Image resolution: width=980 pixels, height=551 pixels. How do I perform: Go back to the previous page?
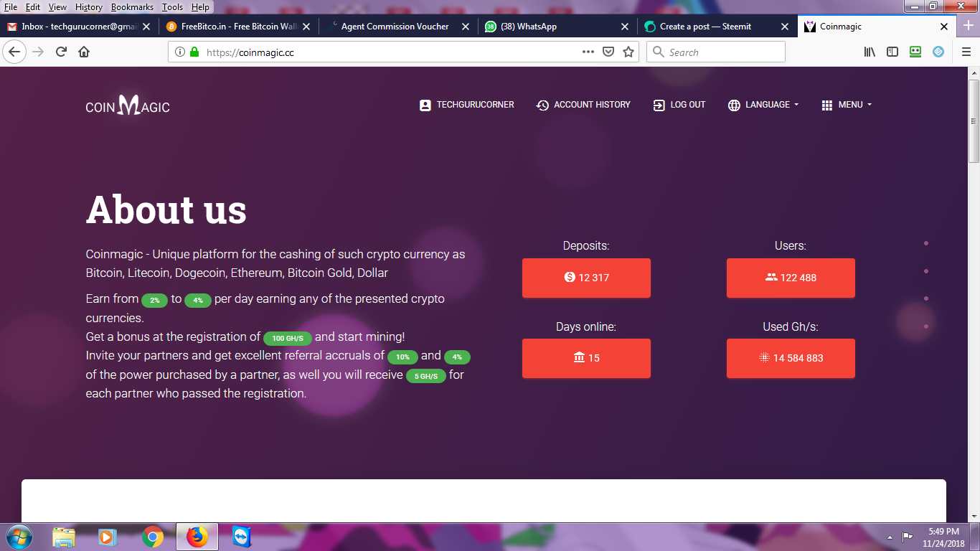pyautogui.click(x=14, y=52)
